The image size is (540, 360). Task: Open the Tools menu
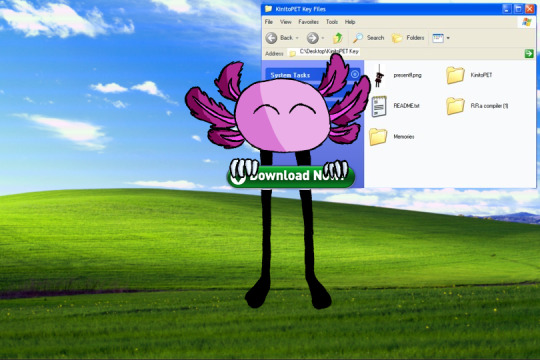(332, 22)
